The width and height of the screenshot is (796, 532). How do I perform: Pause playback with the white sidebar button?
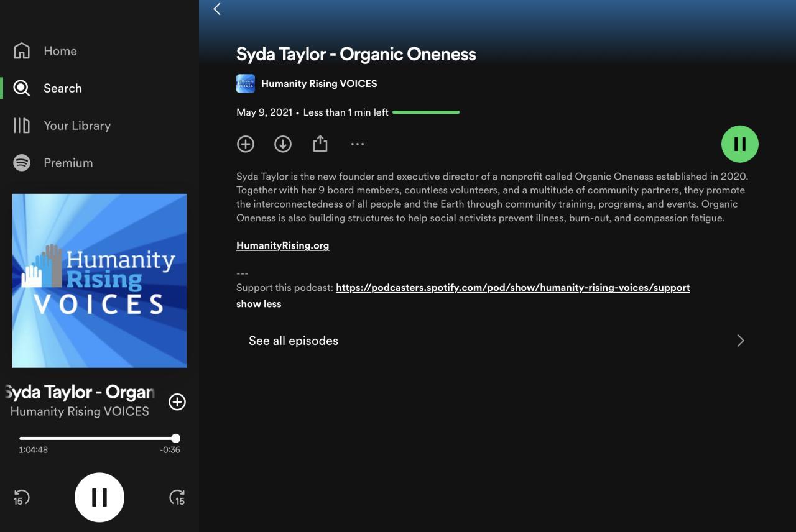(x=99, y=497)
